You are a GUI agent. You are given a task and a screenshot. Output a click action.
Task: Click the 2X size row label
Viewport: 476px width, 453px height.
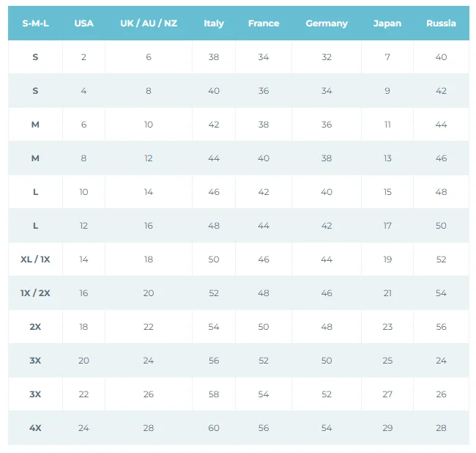pyautogui.click(x=35, y=327)
